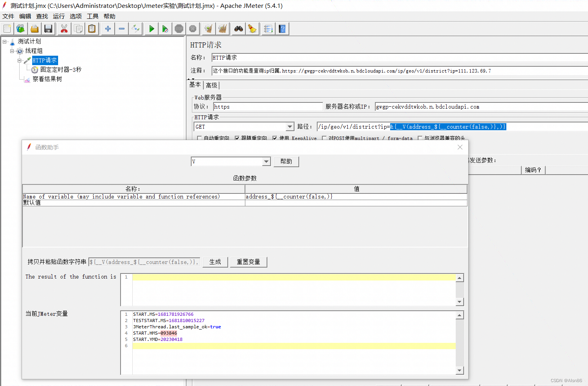Collapse the 测试计划 tree expander
The height and width of the screenshot is (386, 588).
click(5, 41)
